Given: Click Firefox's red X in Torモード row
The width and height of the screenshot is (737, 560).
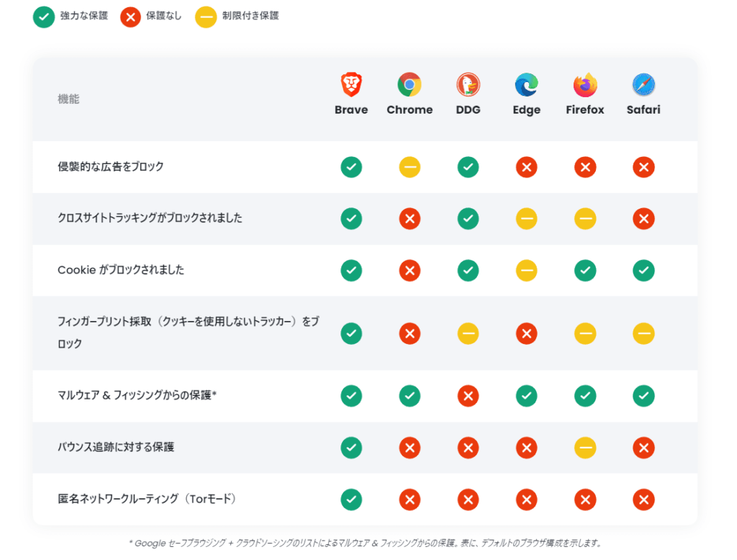Looking at the screenshot, I should pos(585,500).
